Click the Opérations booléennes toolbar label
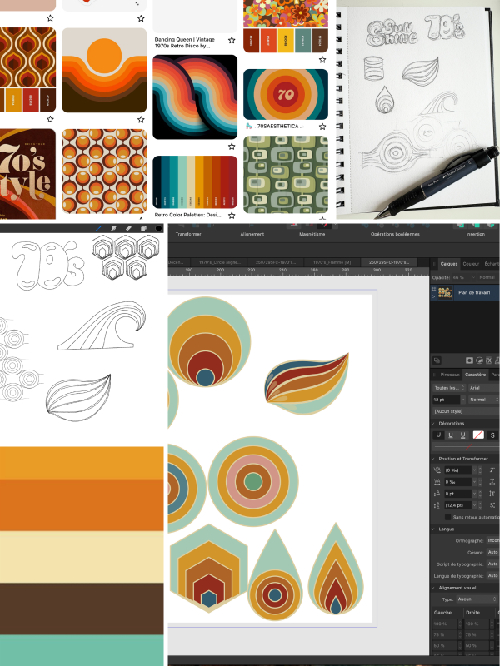500x666 pixels. pos(395,234)
